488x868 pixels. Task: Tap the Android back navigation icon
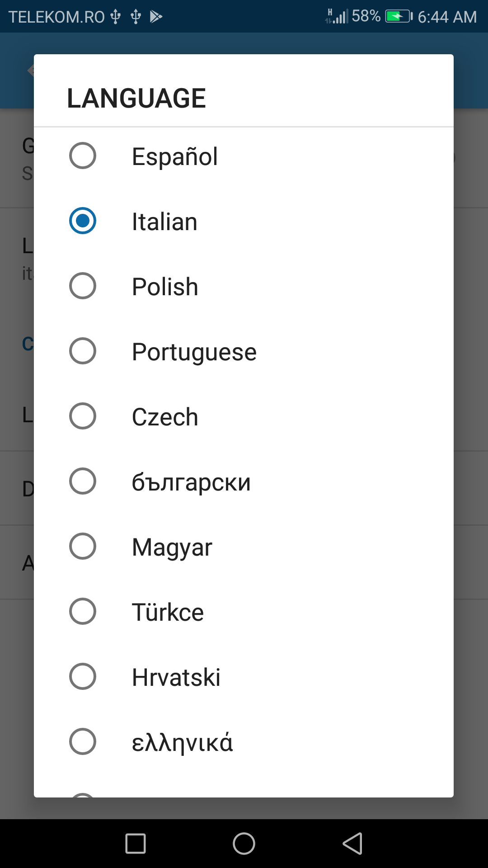coord(353,844)
